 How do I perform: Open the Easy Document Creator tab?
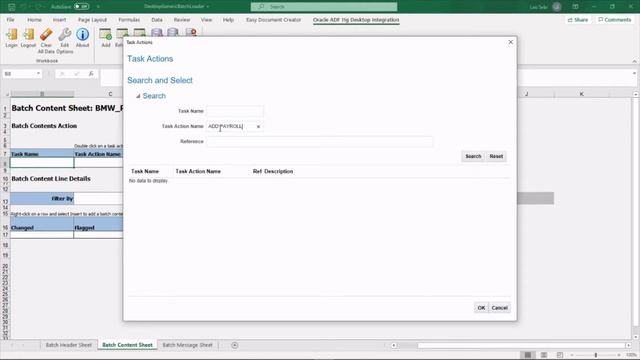273,20
